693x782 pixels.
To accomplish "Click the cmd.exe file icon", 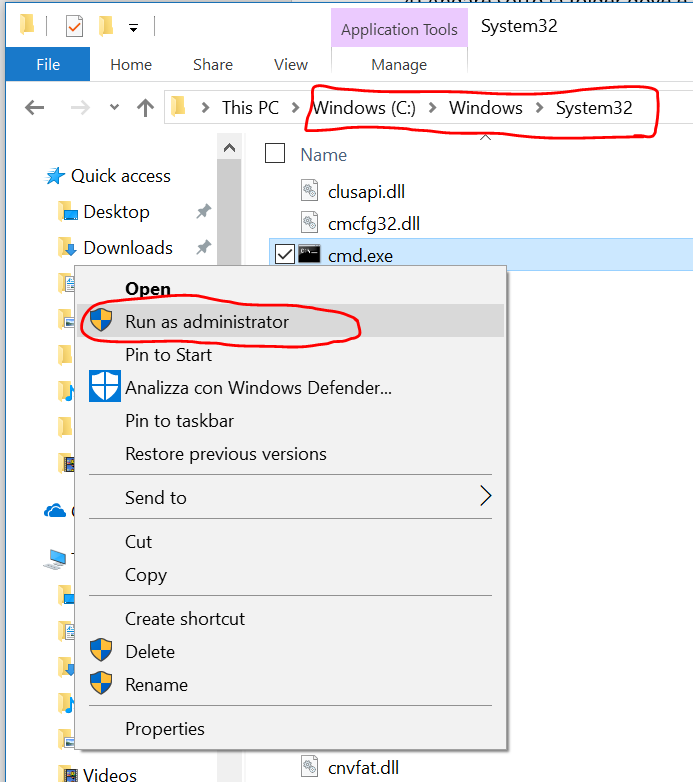I will click(310, 255).
